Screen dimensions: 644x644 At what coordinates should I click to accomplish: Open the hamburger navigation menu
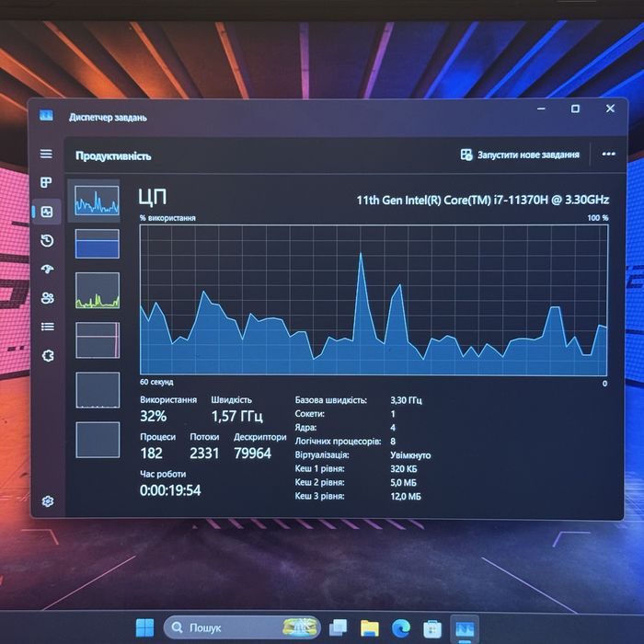tap(46, 154)
